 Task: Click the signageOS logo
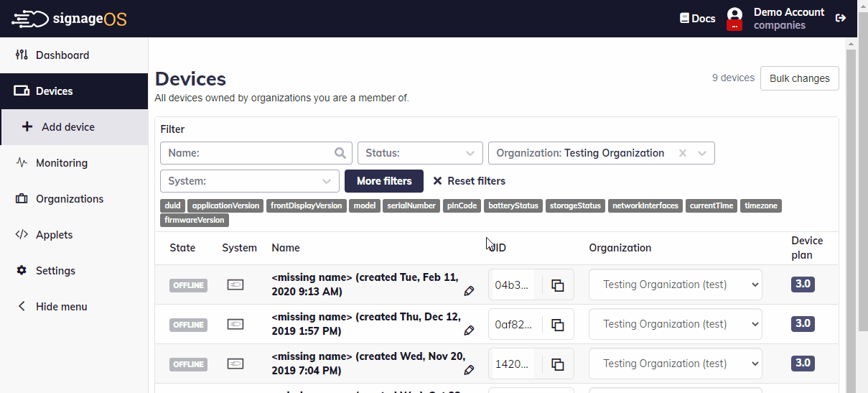[69, 19]
